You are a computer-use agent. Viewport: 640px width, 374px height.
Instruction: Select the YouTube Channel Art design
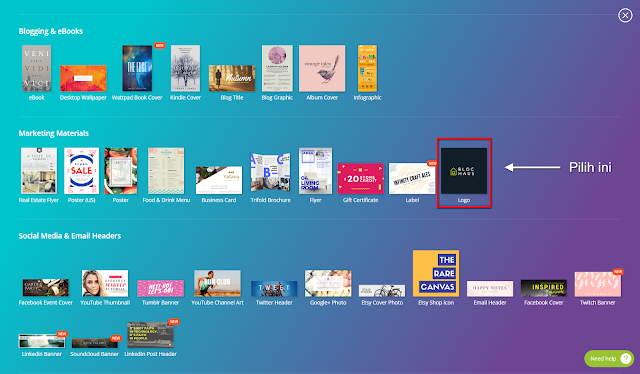(x=217, y=283)
